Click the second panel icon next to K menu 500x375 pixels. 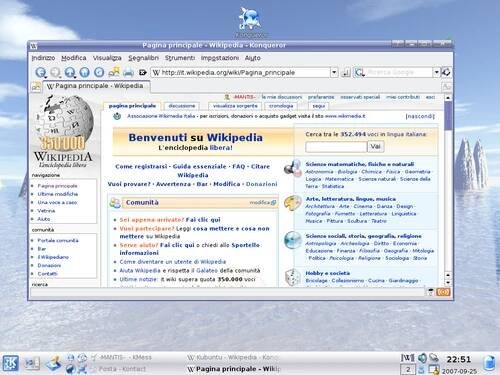tap(32, 363)
